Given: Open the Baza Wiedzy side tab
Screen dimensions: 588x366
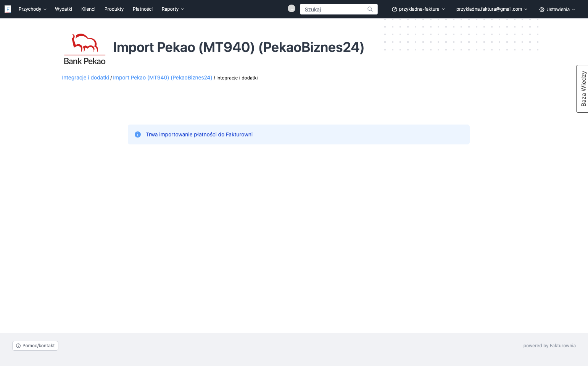Looking at the screenshot, I should point(583,89).
